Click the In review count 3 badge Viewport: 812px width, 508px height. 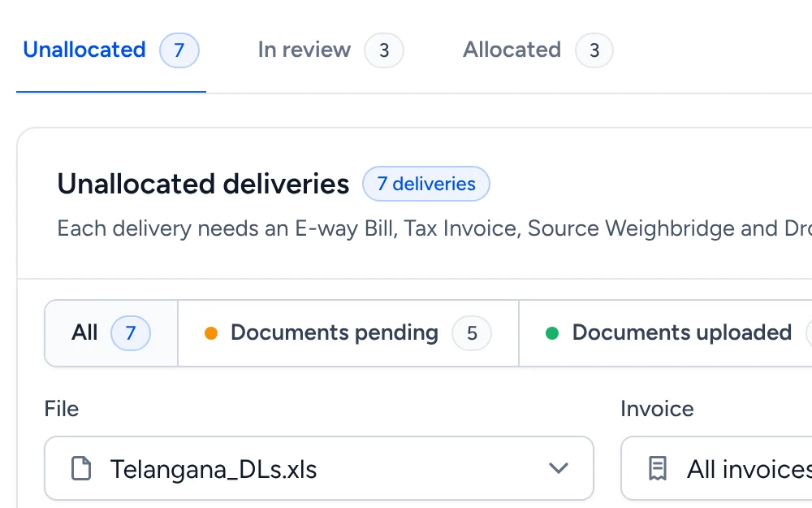pos(384,50)
